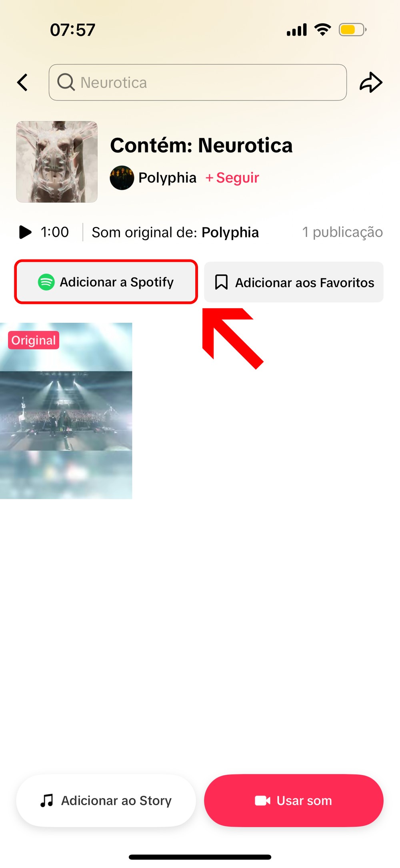Tap the Original badge on video
The height and width of the screenshot is (868, 400).
coord(34,340)
